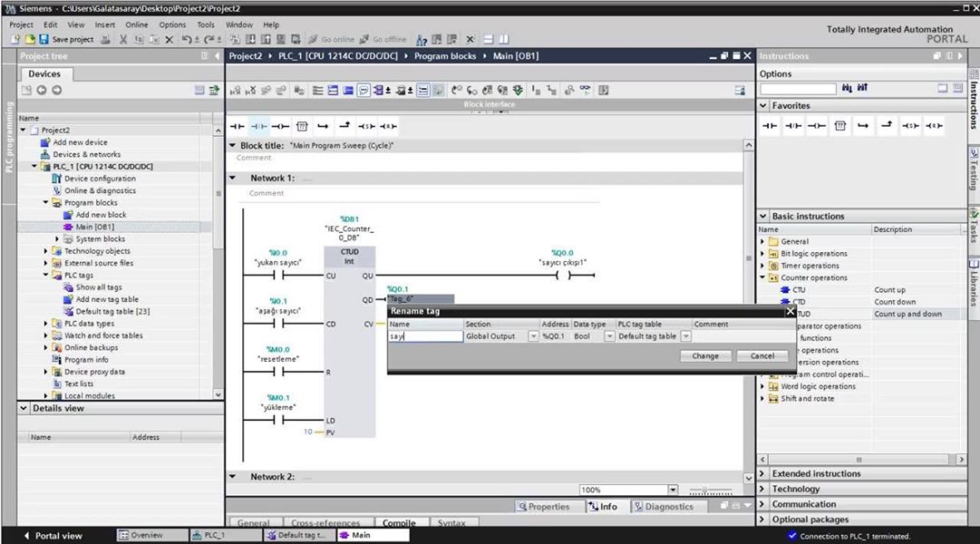Click the Cut scissors icon in toolbar
The image size is (980, 544).
click(x=123, y=39)
